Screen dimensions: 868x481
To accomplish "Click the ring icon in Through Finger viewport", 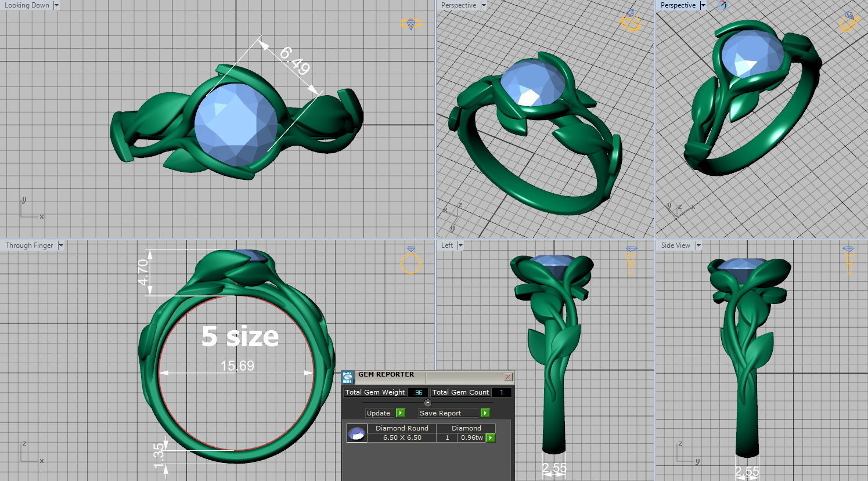I will [411, 260].
